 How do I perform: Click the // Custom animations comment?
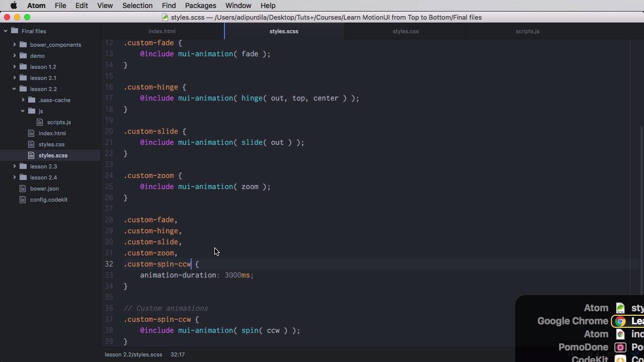pyautogui.click(x=166, y=308)
